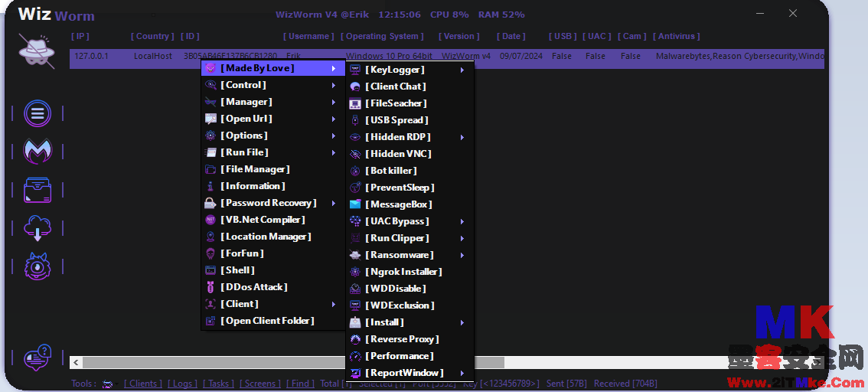This screenshot has height=392, width=868.
Task: Choose the ReportWindow menu entry
Action: click(410, 373)
